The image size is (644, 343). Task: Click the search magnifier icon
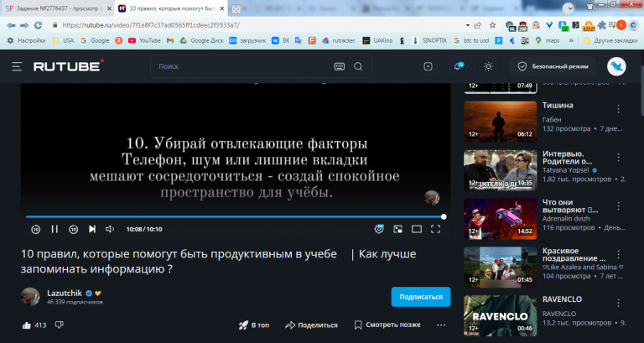(358, 66)
